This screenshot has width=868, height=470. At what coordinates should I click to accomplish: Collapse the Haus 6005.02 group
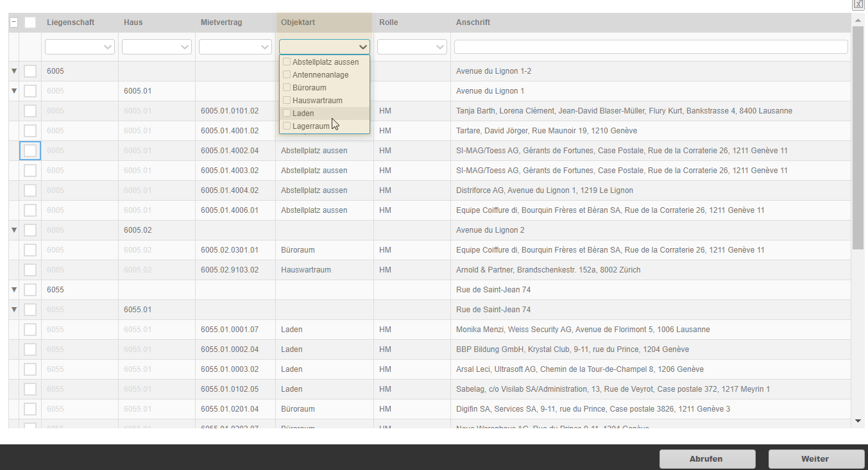[14, 230]
